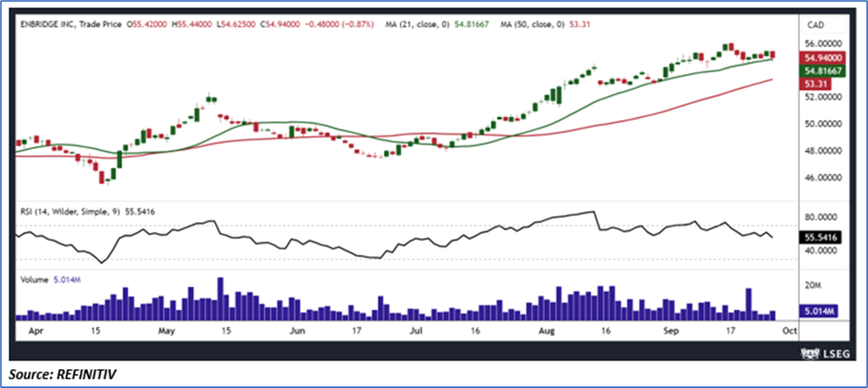
Task: Click the 50.00000 price axis label
Action: 823,124
